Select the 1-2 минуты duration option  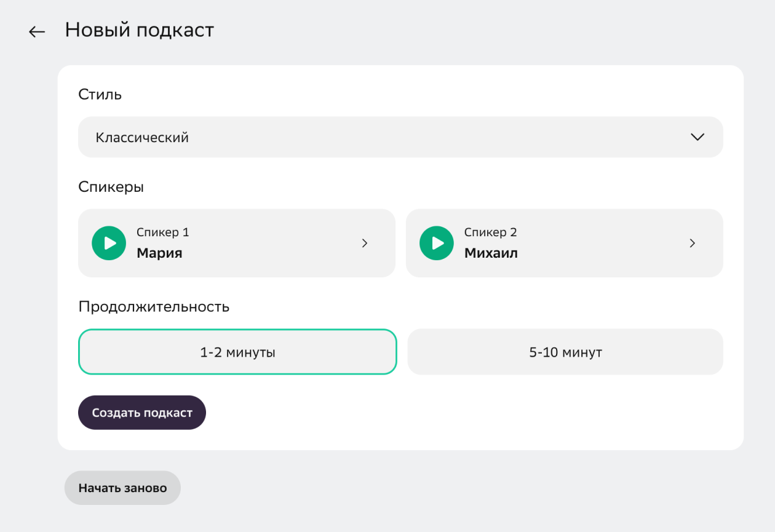coord(237,352)
